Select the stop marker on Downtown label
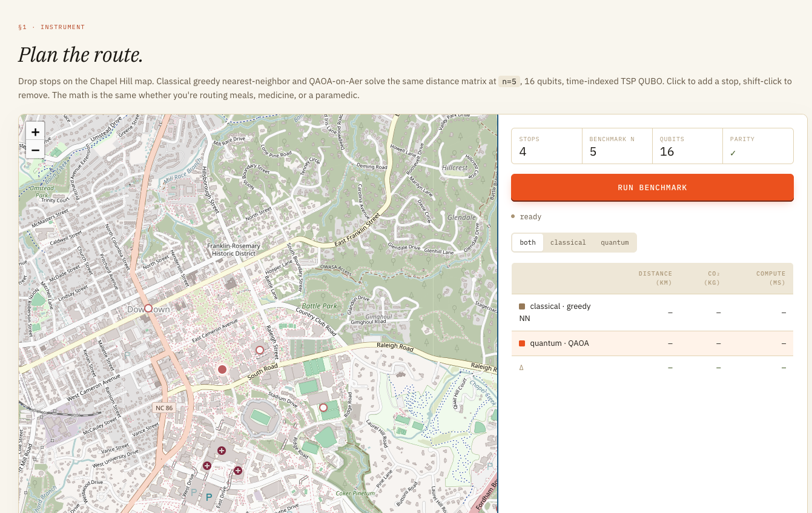Screen dimensions: 812x513 148,308
